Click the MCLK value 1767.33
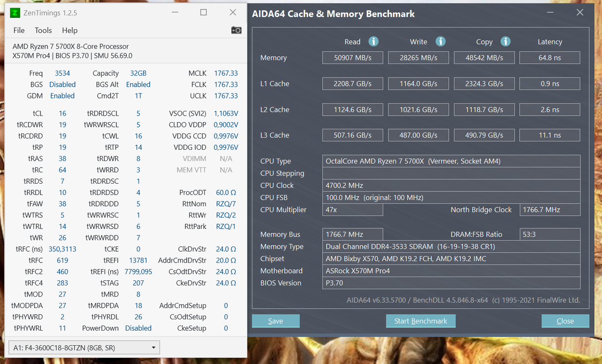The width and height of the screenshot is (602, 364). [226, 73]
